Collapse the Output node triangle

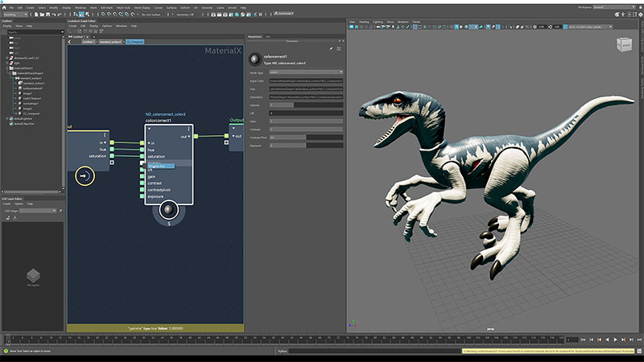tap(233, 128)
